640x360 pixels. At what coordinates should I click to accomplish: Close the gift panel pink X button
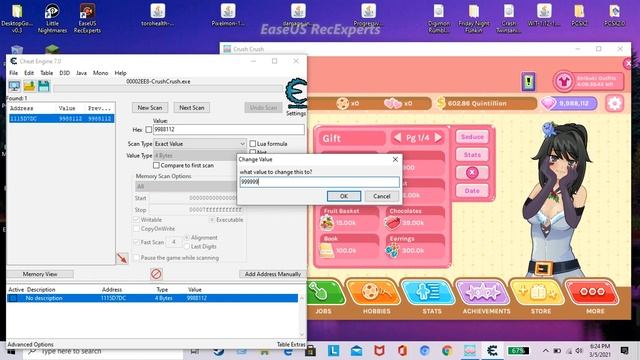472,173
